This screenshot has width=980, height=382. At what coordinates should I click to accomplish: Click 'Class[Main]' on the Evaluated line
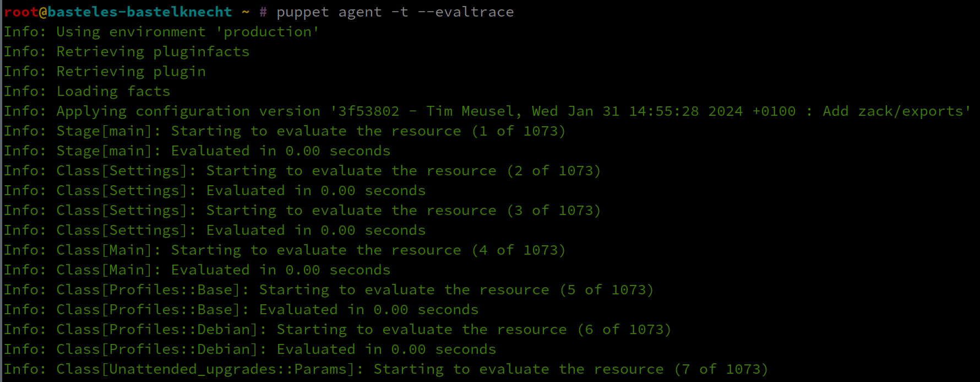[105, 270]
